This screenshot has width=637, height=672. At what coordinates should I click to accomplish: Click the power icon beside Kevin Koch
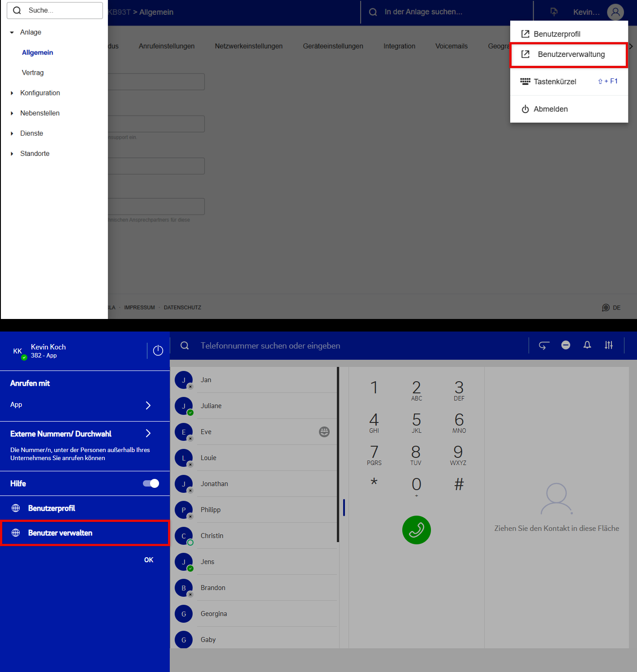pos(158,350)
